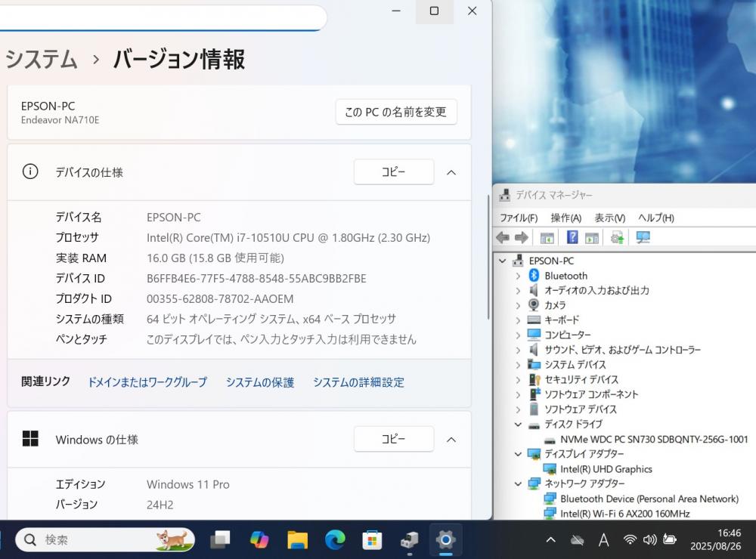Select Intel(R) Wi-Fi 6 AX200 160MHz entry
The width and height of the screenshot is (756, 559).
pyautogui.click(x=625, y=514)
